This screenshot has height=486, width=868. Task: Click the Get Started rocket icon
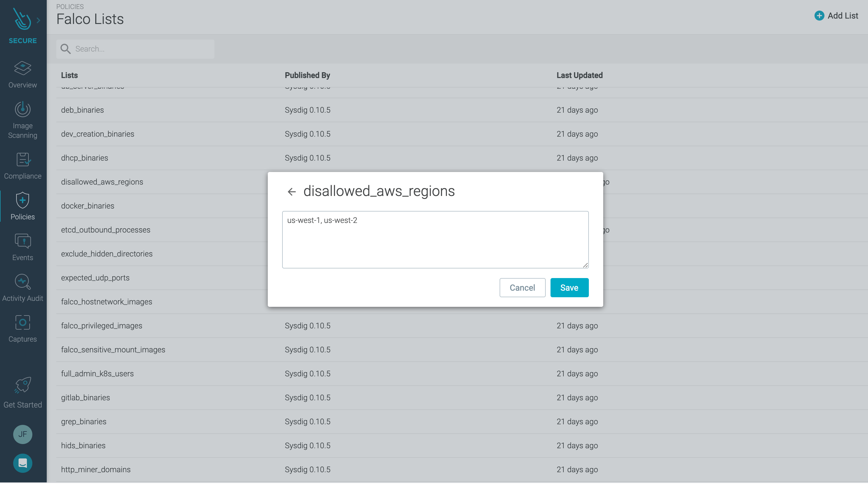point(22,385)
